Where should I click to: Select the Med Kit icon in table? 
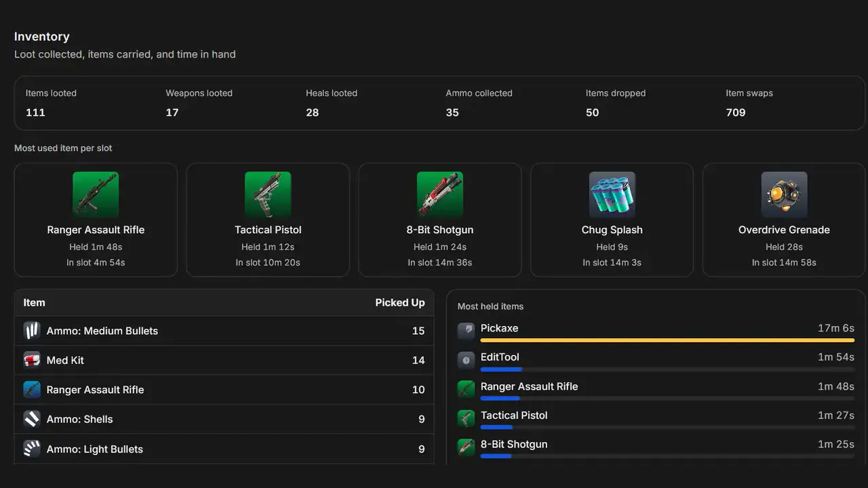tap(32, 360)
